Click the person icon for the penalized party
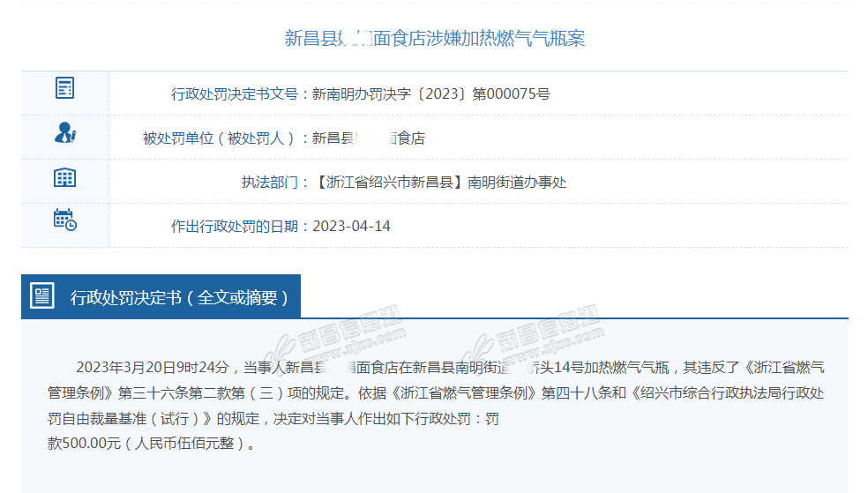 click(64, 133)
